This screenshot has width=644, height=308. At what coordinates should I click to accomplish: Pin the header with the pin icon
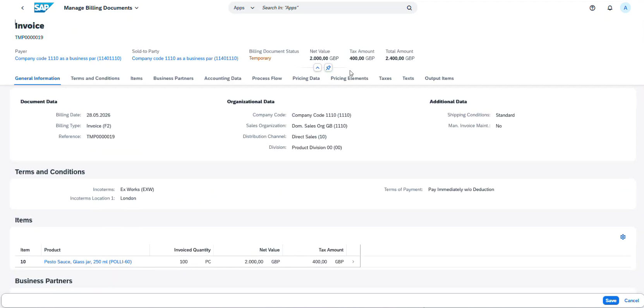click(x=328, y=68)
